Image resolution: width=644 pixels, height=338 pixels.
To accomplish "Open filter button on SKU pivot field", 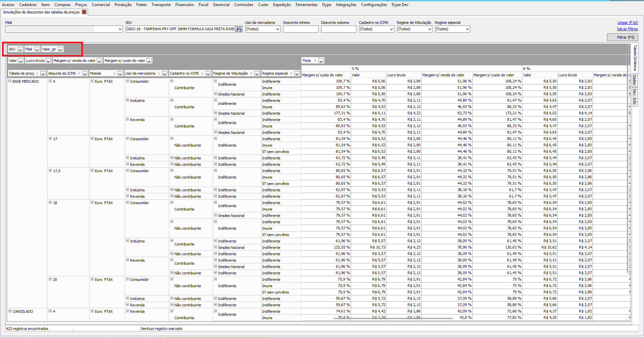I will (x=20, y=49).
